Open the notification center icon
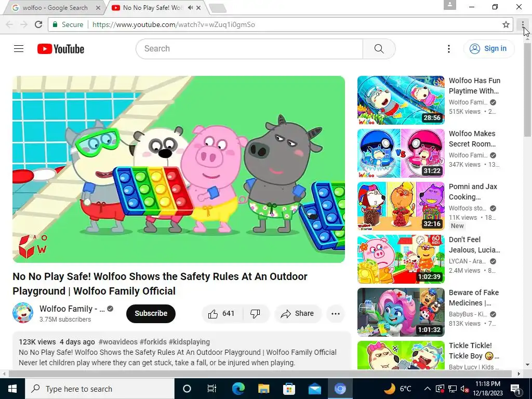 515,389
